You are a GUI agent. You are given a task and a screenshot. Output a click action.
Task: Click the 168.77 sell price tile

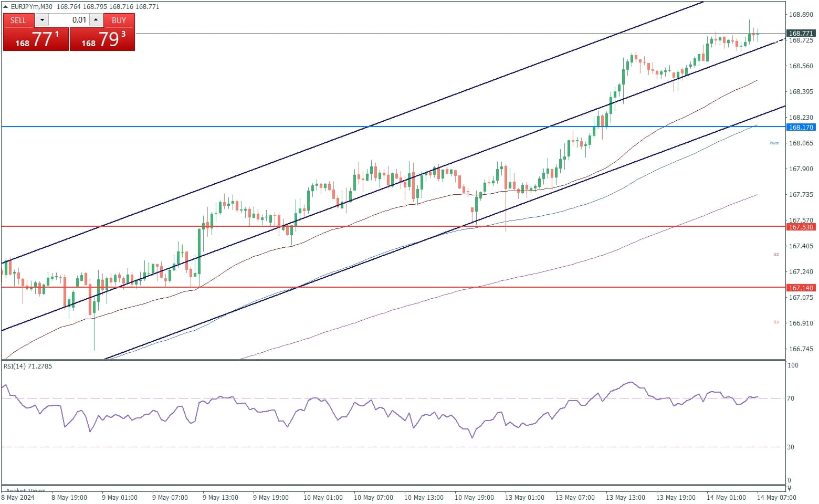(36, 39)
